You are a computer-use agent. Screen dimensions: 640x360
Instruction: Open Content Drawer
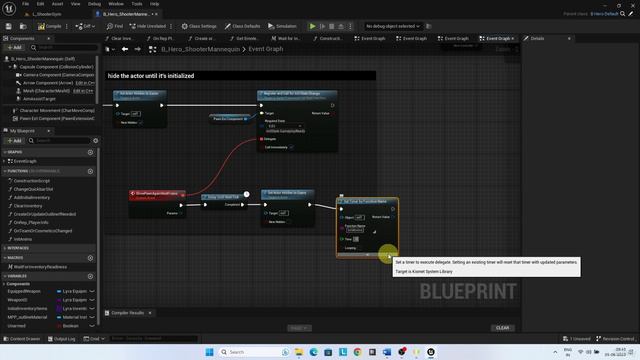coord(22,339)
